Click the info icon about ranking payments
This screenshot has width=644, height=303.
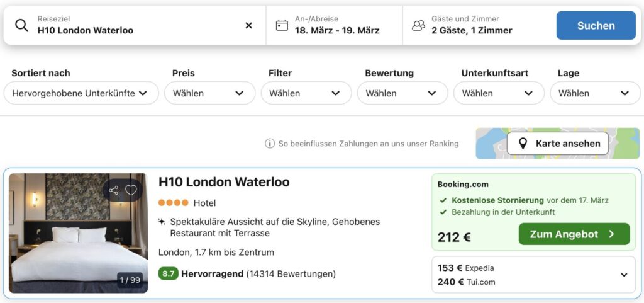pos(270,144)
